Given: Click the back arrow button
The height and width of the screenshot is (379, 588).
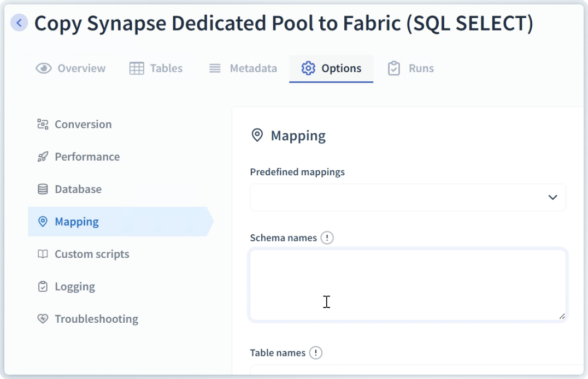Looking at the screenshot, I should point(19,23).
